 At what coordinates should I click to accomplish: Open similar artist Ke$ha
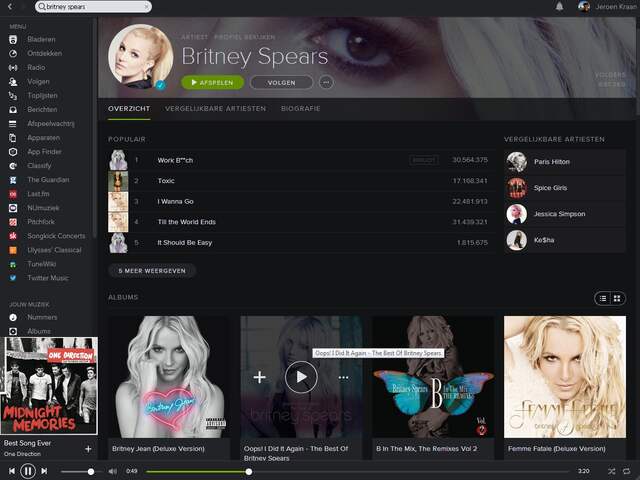pos(565,240)
